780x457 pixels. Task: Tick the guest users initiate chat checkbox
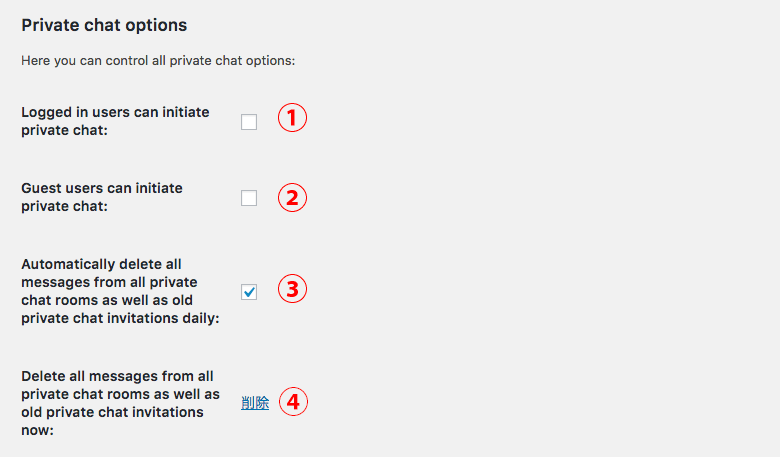tap(249, 198)
